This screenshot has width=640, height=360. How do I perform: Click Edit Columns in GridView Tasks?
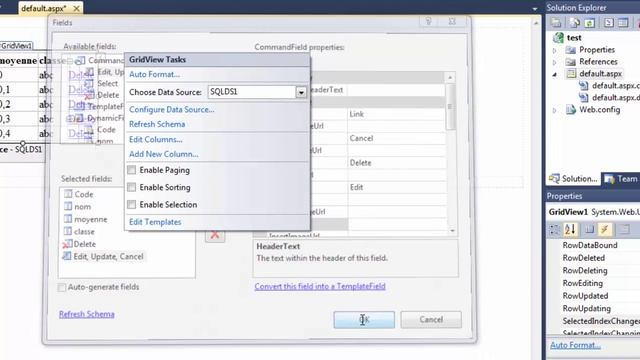156,140
